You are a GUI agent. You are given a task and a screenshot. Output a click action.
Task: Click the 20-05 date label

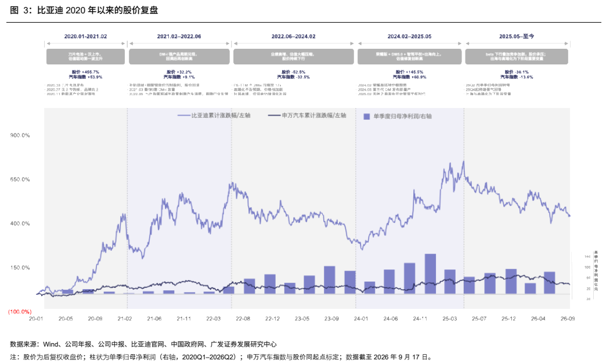coord(66,318)
